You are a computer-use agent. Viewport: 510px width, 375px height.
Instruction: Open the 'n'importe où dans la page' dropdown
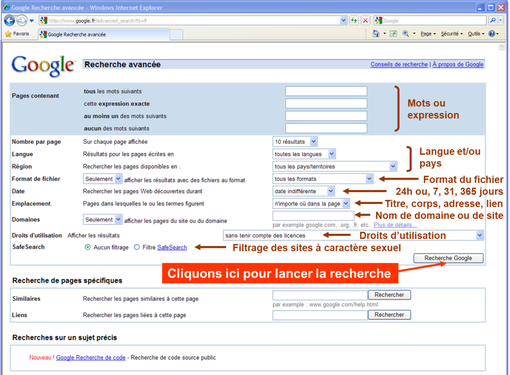pyautogui.click(x=311, y=203)
